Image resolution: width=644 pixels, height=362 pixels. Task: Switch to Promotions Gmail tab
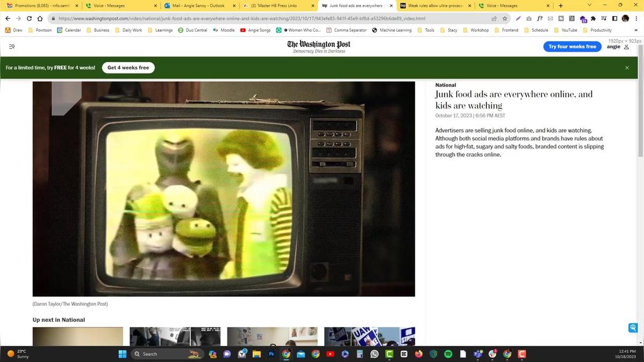pos(41,5)
